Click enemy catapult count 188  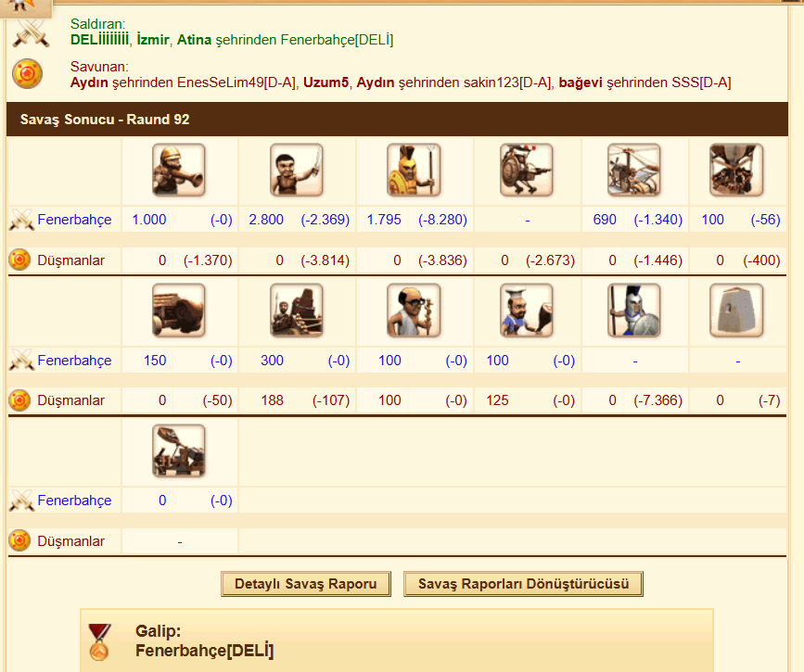coord(272,400)
